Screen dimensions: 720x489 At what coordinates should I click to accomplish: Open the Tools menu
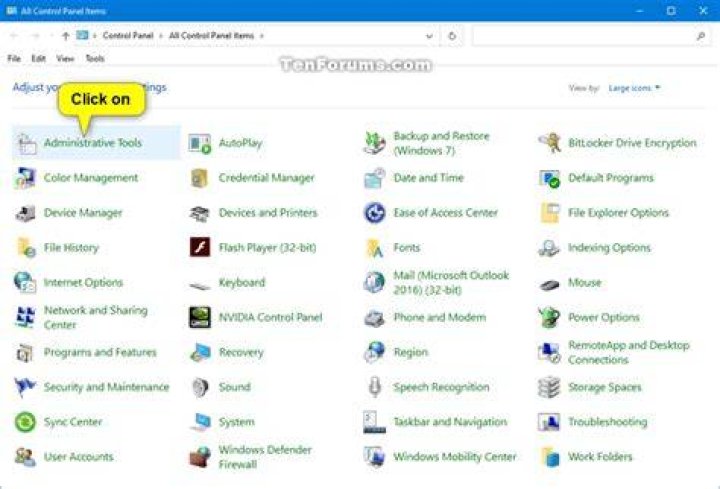click(x=95, y=58)
